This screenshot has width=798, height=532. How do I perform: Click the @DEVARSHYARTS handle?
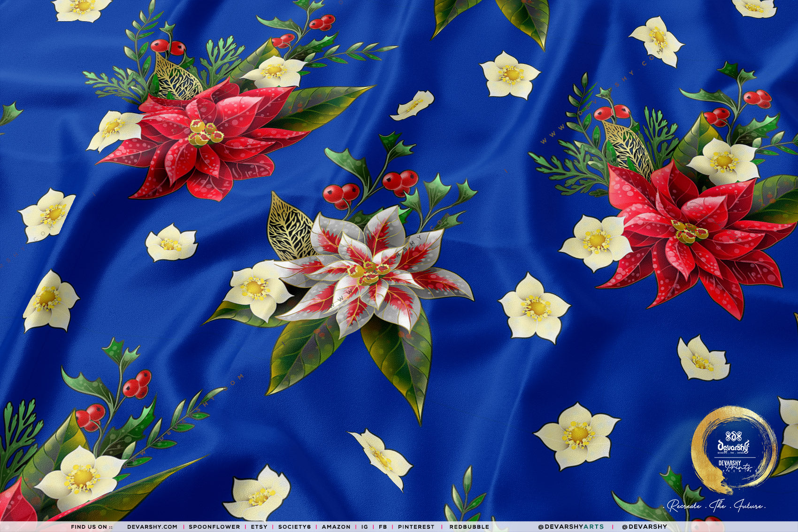point(571,527)
